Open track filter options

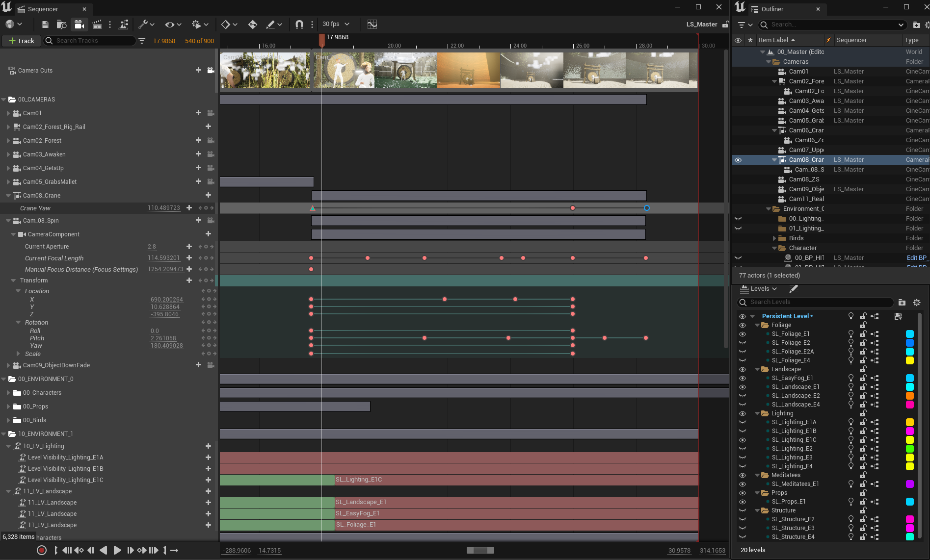(142, 41)
